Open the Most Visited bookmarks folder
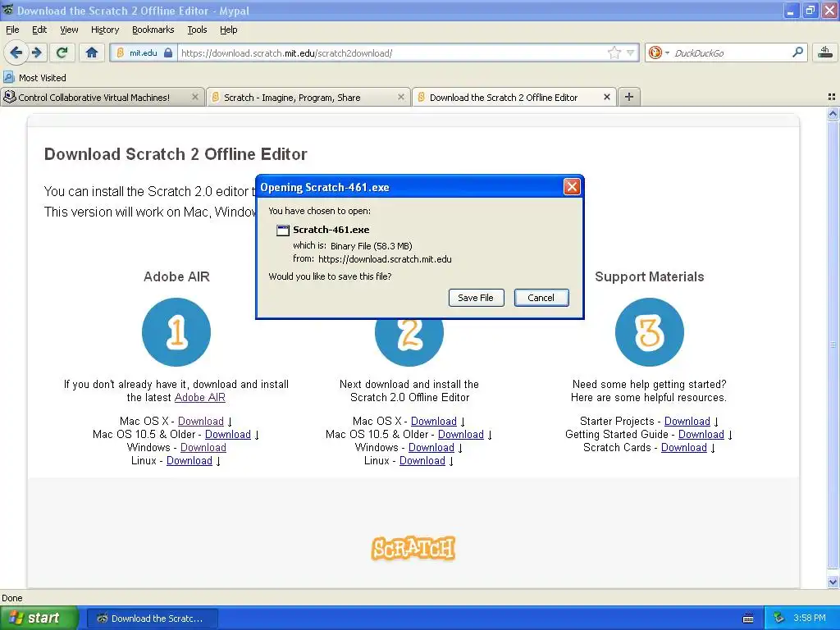 tap(35, 78)
